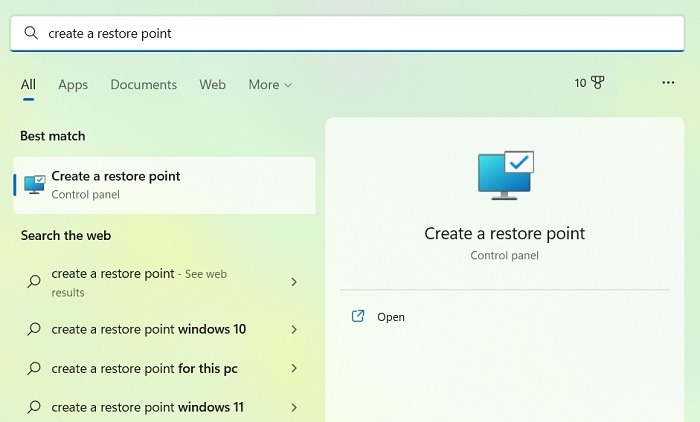Click the 'Control panel' label in preview pane
The width and height of the screenshot is (700, 422).
click(504, 255)
